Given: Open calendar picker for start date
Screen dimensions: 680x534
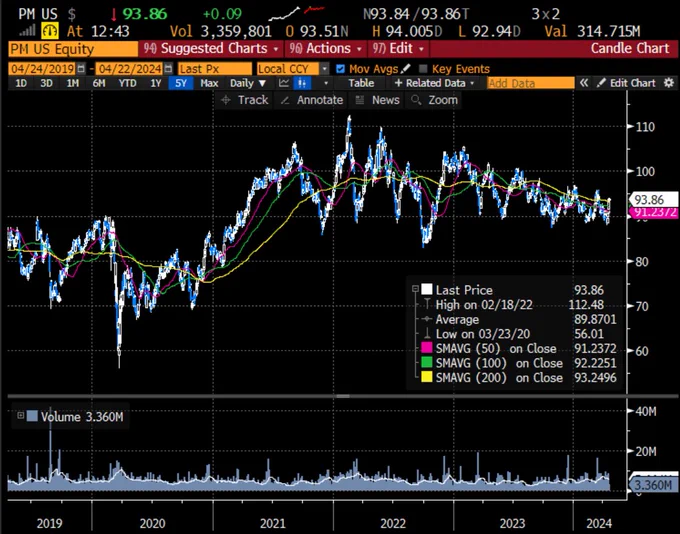Looking at the screenshot, I should point(81,69).
